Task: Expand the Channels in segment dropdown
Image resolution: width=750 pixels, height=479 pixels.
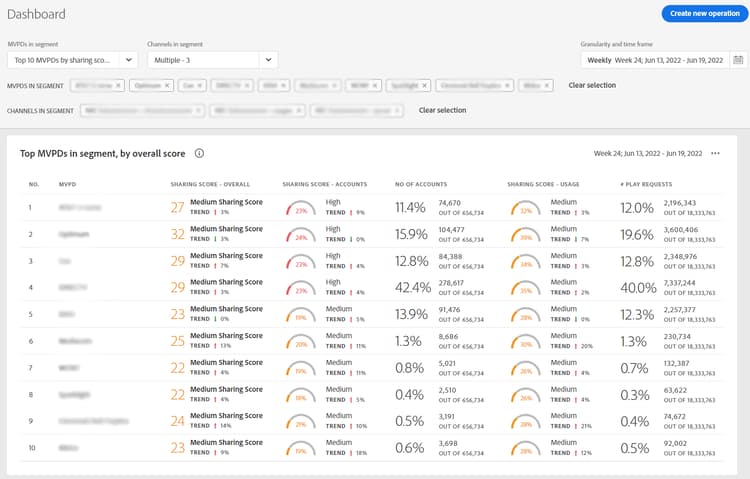Action: (x=267, y=60)
